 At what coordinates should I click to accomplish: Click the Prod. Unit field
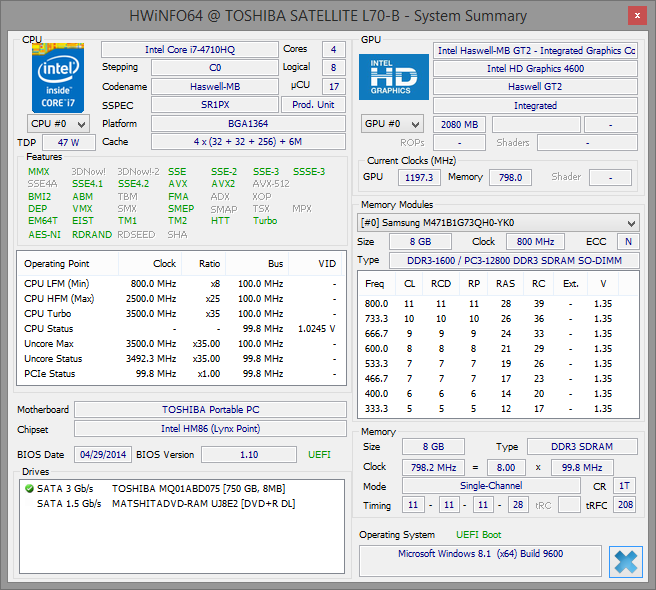(313, 105)
